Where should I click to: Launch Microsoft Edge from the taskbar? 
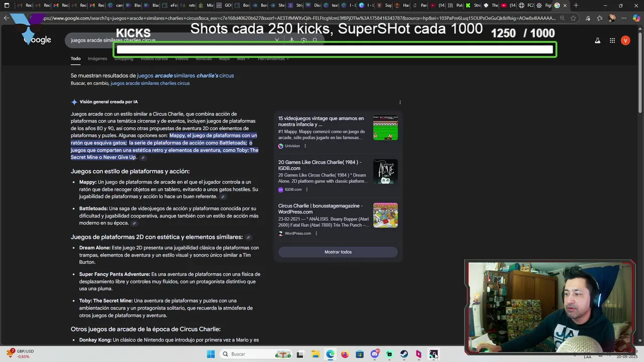330,354
